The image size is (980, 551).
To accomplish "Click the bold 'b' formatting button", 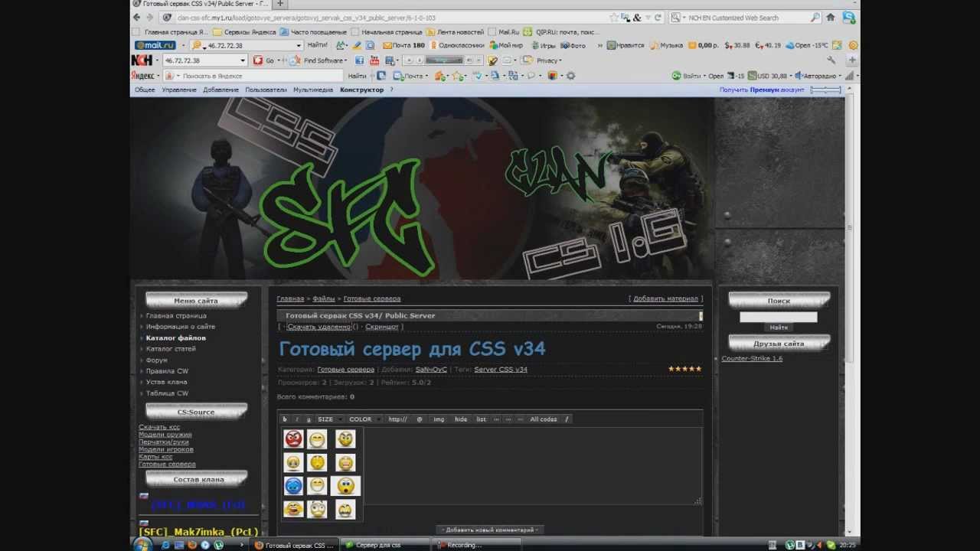I will coord(285,419).
